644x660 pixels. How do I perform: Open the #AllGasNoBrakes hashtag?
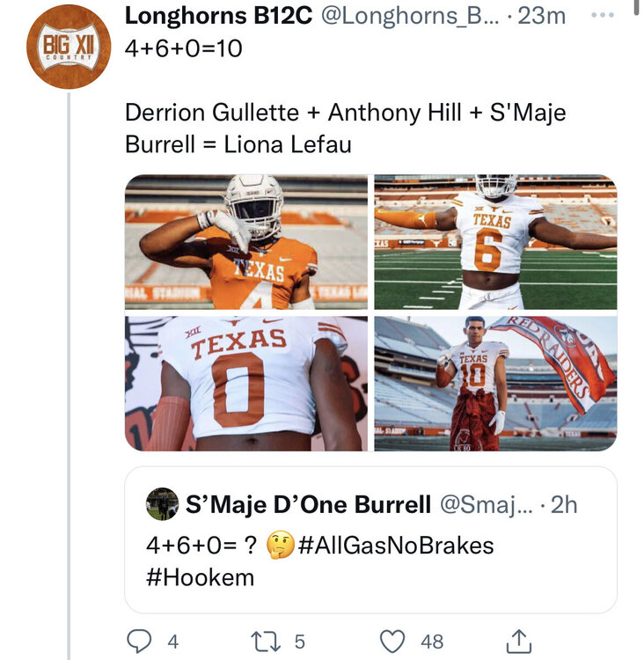[x=396, y=545]
